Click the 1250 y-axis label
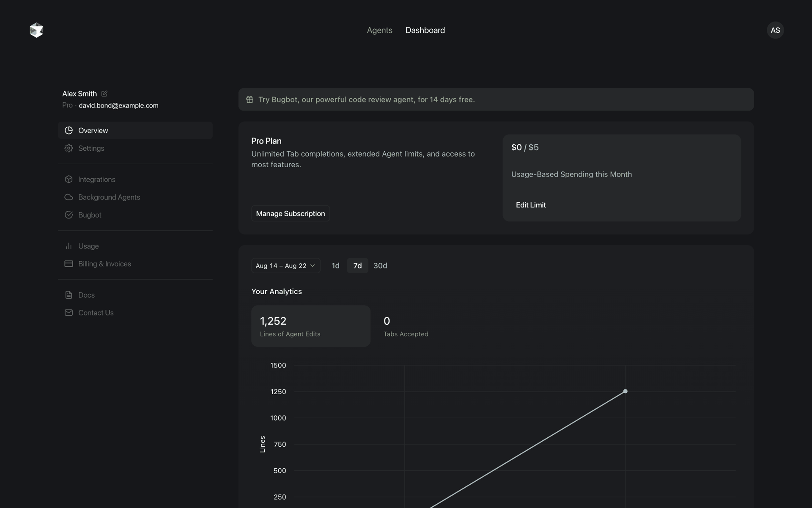 [x=278, y=392]
